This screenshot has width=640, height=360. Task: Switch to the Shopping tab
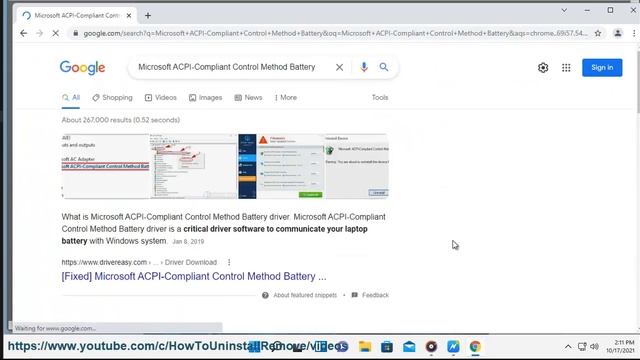(x=113, y=98)
